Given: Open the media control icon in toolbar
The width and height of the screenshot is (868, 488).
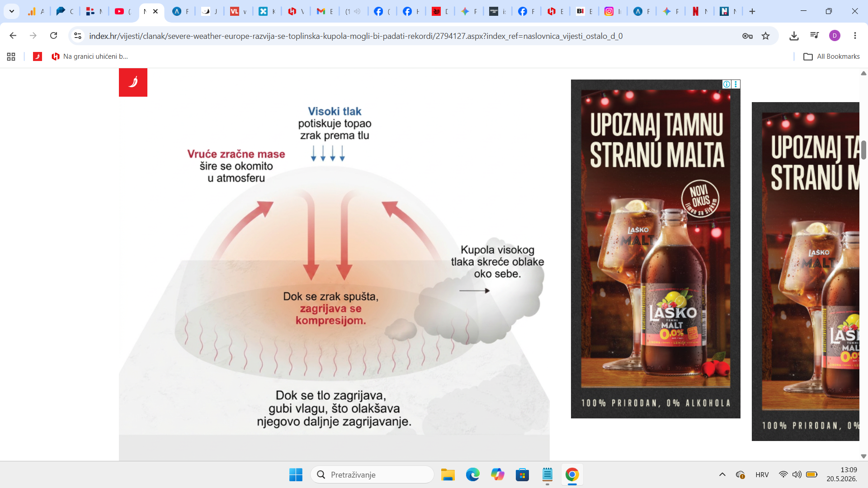Looking at the screenshot, I should [814, 36].
